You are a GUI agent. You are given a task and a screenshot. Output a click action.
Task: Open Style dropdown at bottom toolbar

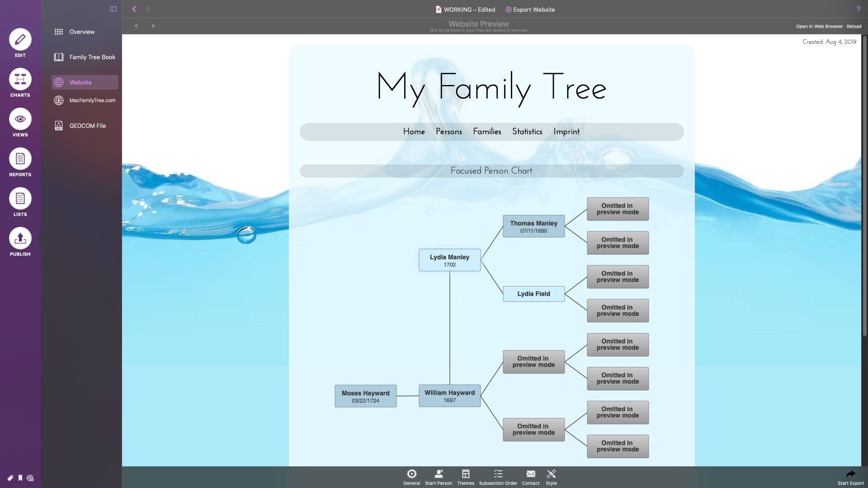551,477
